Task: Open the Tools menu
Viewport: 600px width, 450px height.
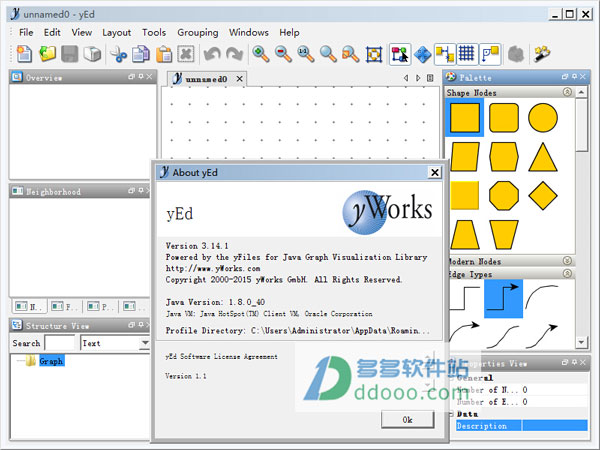Action: [x=154, y=33]
